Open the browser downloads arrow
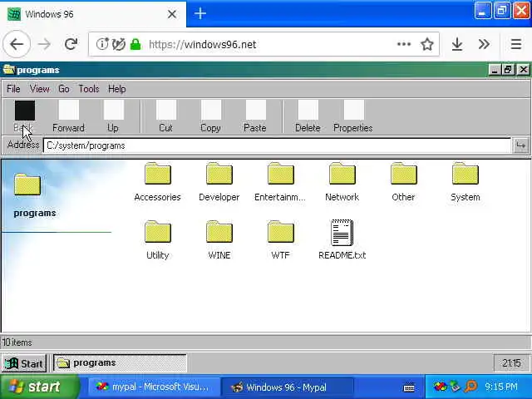532x399 pixels. click(457, 44)
